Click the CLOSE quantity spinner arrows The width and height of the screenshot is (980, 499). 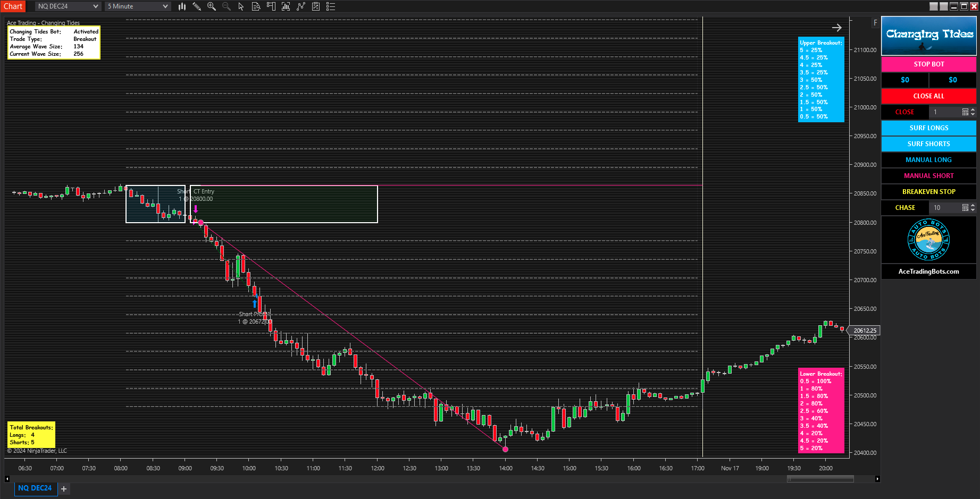[x=973, y=112]
